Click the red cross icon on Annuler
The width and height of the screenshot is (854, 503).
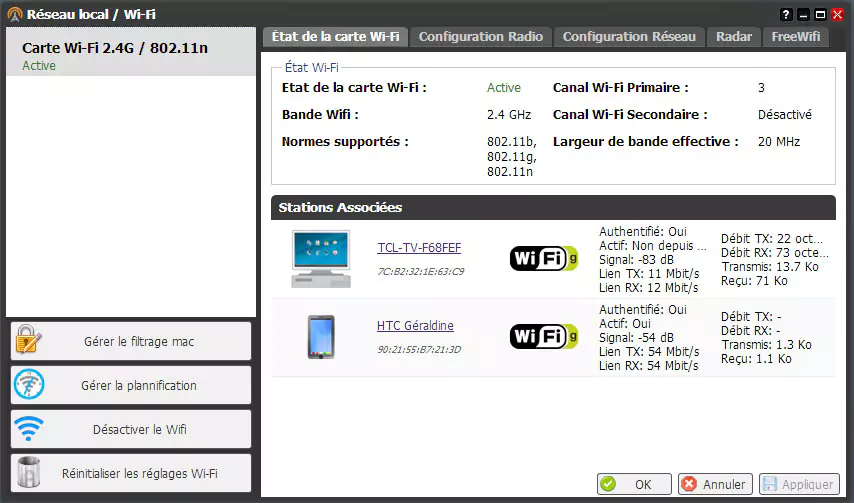coord(689,484)
